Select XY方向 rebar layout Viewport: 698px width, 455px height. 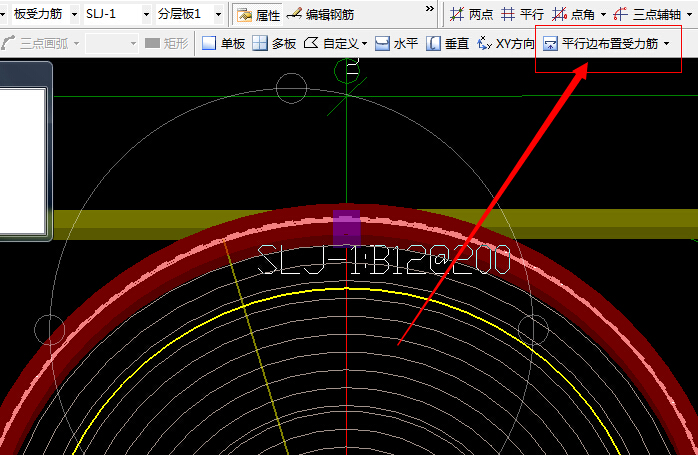pyautogui.click(x=506, y=43)
